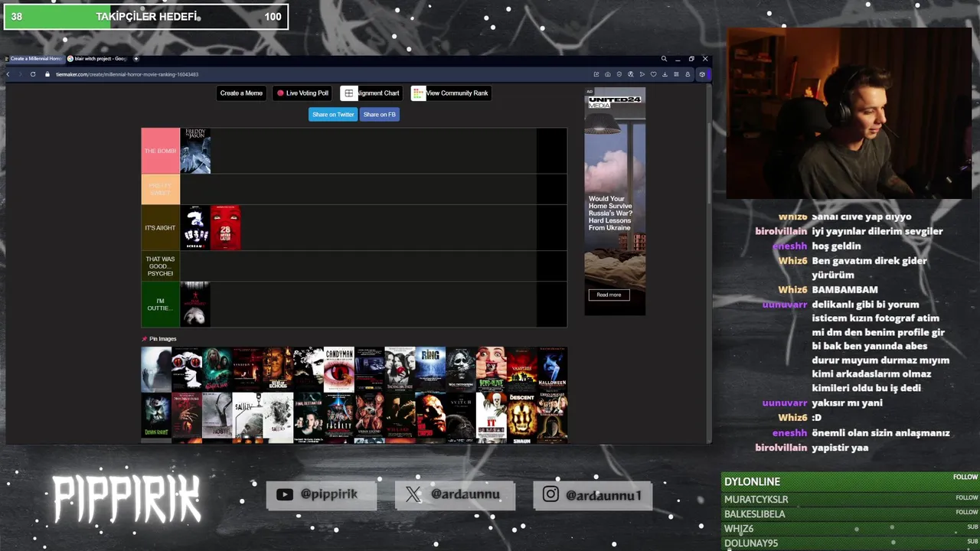Click the Pin Images link
Image resolution: width=980 pixels, height=551 pixels.
click(x=159, y=339)
